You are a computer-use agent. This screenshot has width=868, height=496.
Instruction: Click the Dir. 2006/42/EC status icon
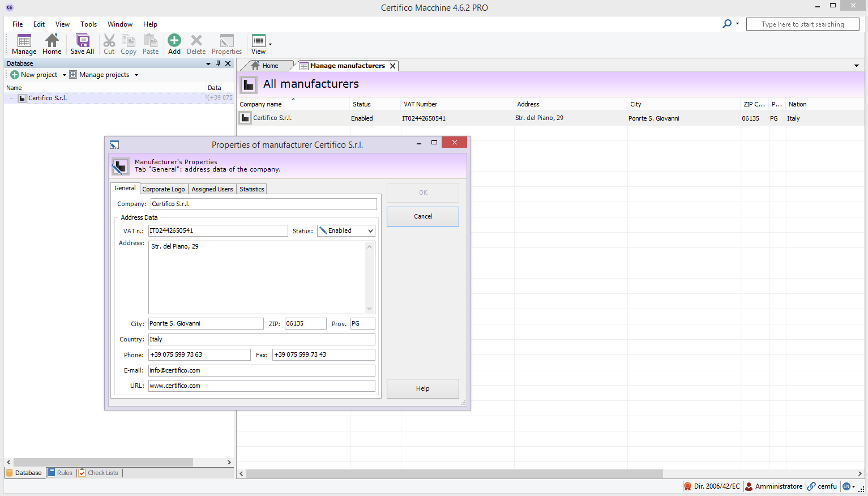click(x=687, y=486)
